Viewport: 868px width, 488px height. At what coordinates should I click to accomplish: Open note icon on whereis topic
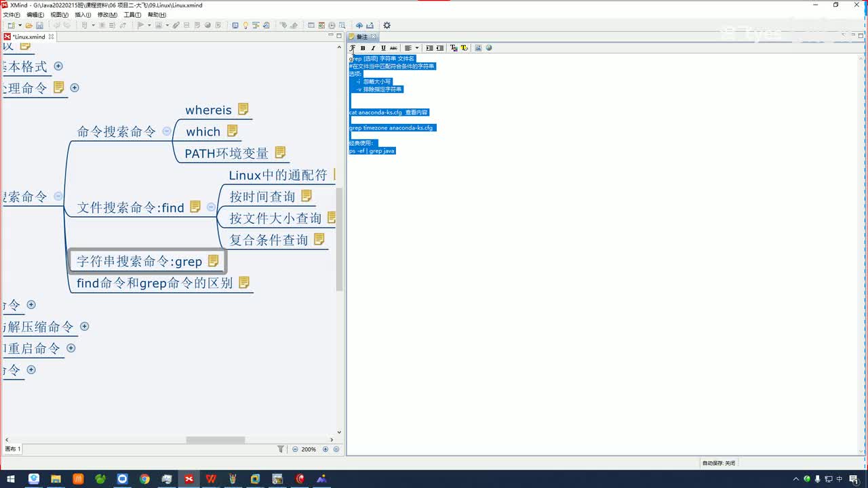pos(243,108)
